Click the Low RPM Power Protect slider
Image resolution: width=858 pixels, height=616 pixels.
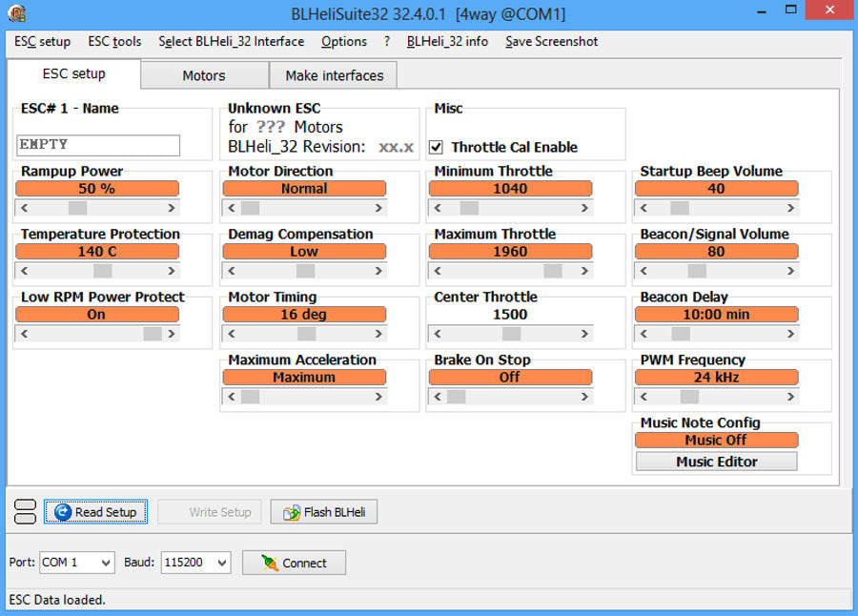tap(95, 334)
